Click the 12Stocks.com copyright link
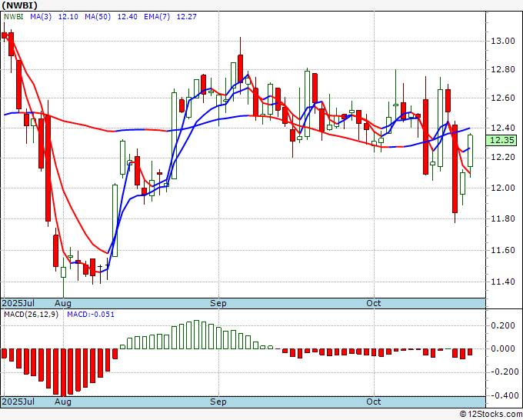This screenshot has height=420, width=523. tap(491, 414)
